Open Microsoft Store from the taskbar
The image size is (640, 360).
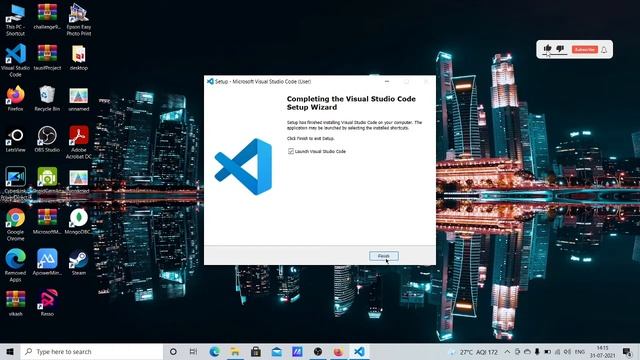(256, 351)
